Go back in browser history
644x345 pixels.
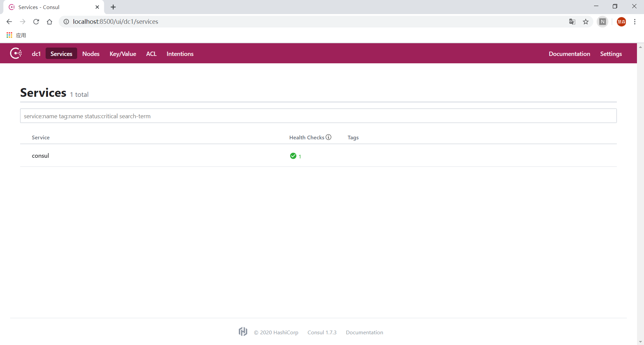click(x=9, y=22)
